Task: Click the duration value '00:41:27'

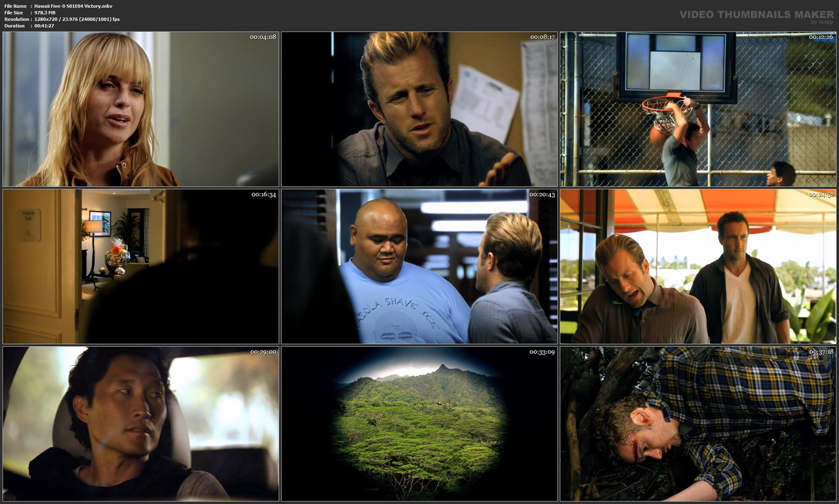Action: [x=44, y=26]
